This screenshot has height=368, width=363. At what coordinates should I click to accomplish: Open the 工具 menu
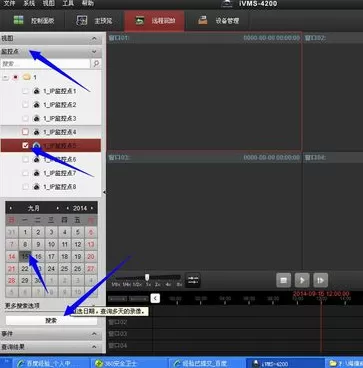point(68,3)
